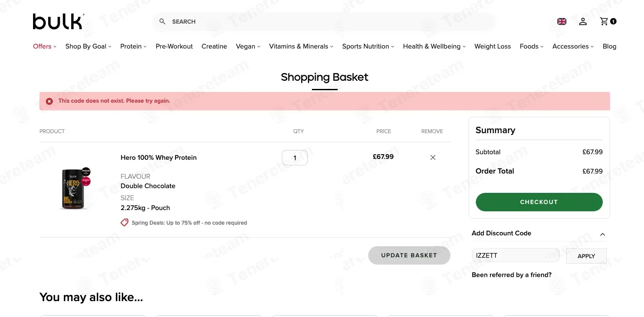The height and width of the screenshot is (317, 644).
Task: Expand Sports Nutrition menu
Action: [x=368, y=46]
